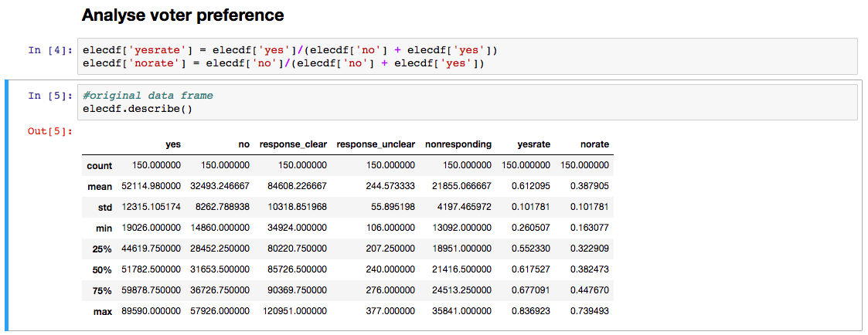868x335 pixels.
Task: Click the nonresponding column header
Action: [458, 144]
